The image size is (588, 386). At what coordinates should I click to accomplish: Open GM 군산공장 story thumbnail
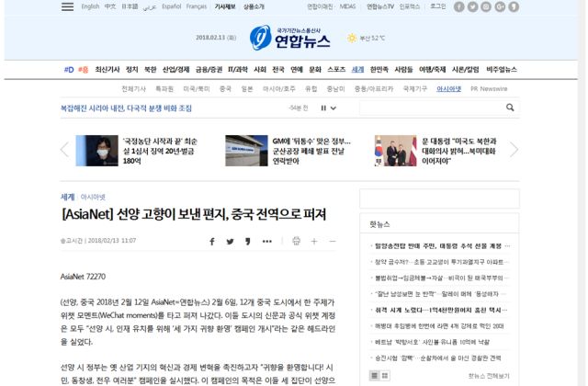[x=246, y=151]
